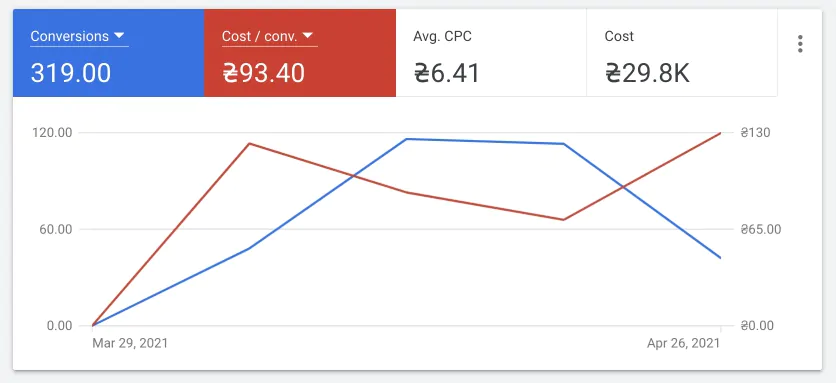Click the red line's endpoint at ₴130
Viewport: 836px width, 383px height.
tap(721, 133)
